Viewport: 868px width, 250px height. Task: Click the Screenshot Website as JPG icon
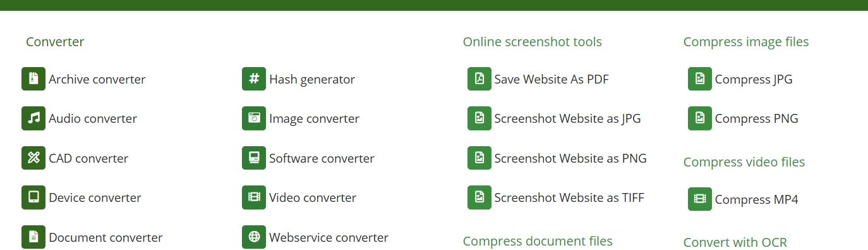pyautogui.click(x=479, y=118)
